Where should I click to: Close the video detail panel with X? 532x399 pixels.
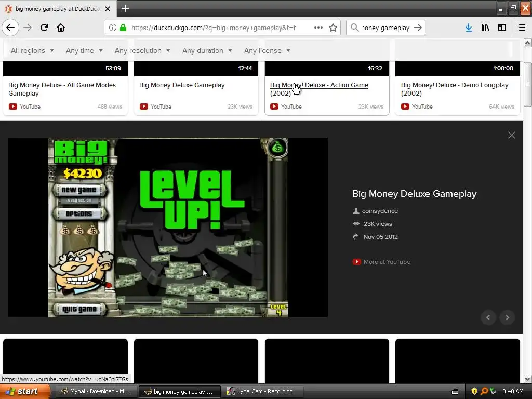pyautogui.click(x=511, y=135)
